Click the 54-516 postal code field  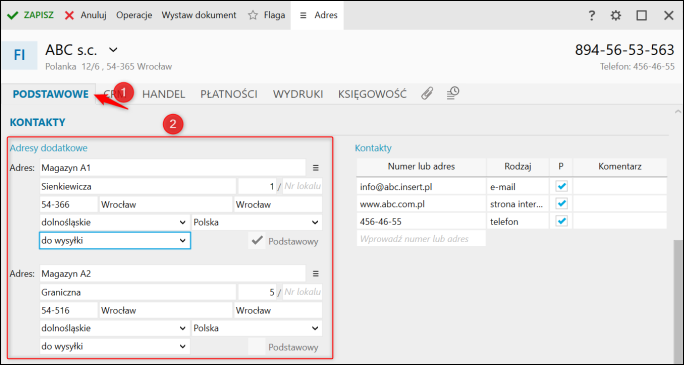tap(68, 310)
